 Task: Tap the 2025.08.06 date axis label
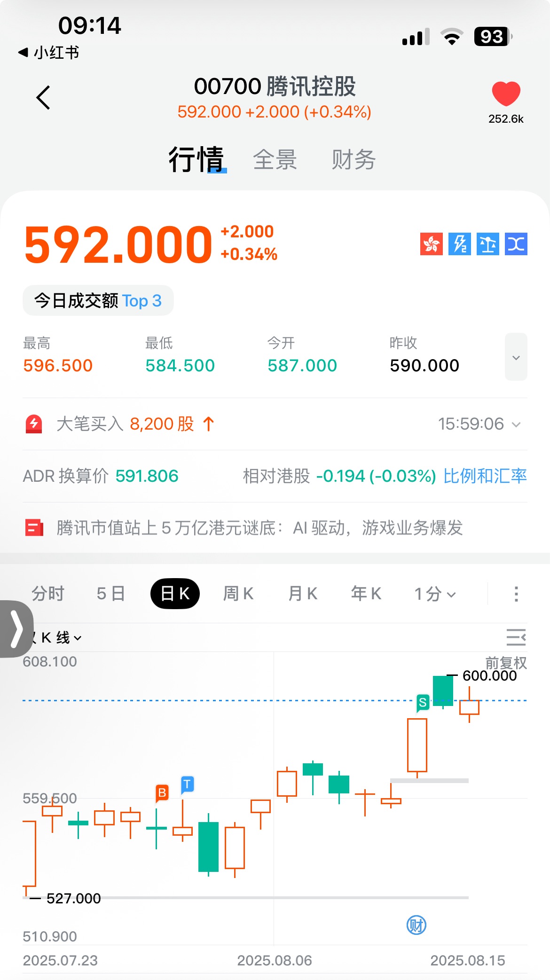click(275, 960)
